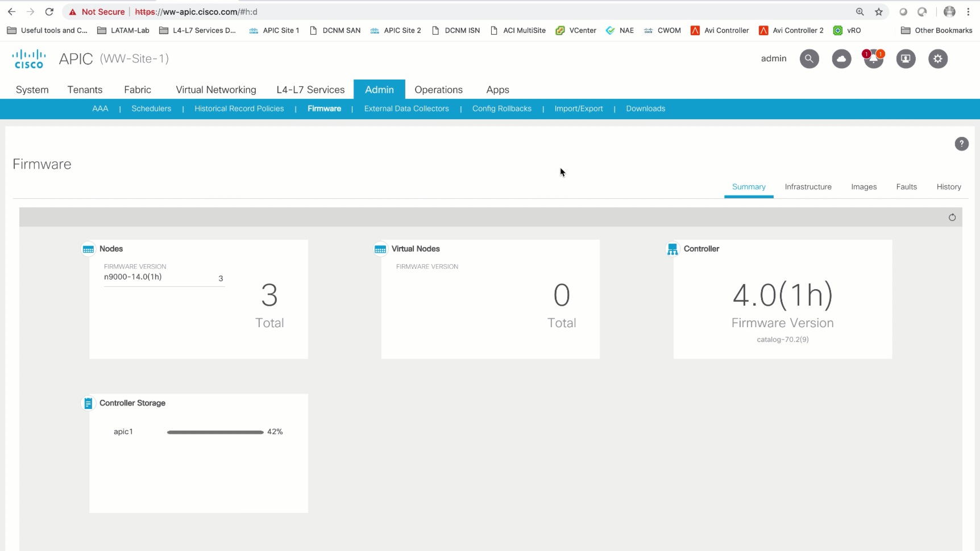Open the screen sharing session icon
The image size is (980, 551).
point(906,59)
